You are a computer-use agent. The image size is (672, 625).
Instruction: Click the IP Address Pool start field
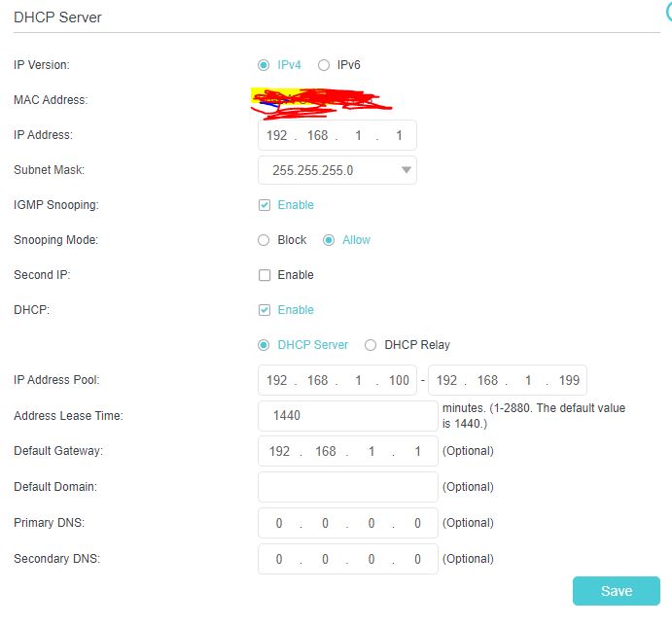pyautogui.click(x=337, y=380)
